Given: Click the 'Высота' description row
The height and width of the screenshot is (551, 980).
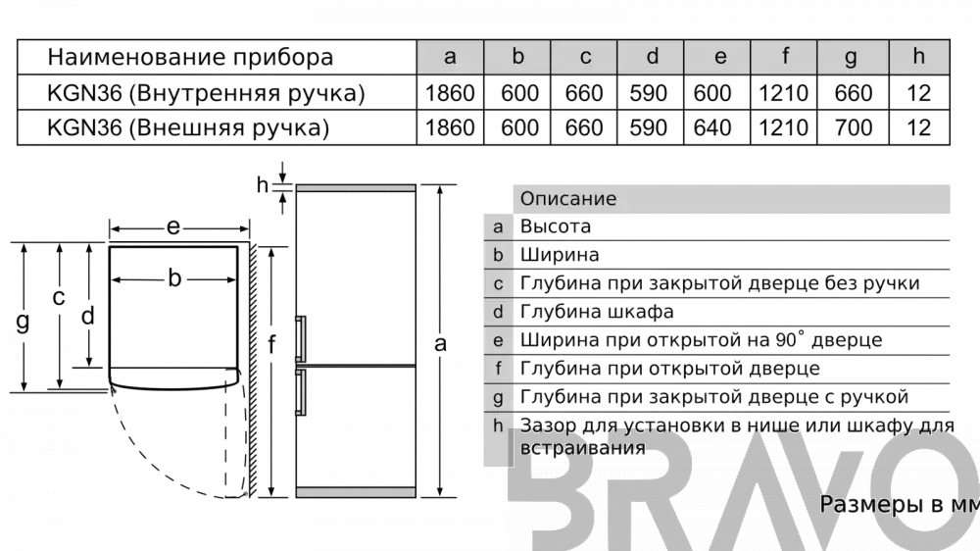Looking at the screenshot, I should click(x=717, y=226).
